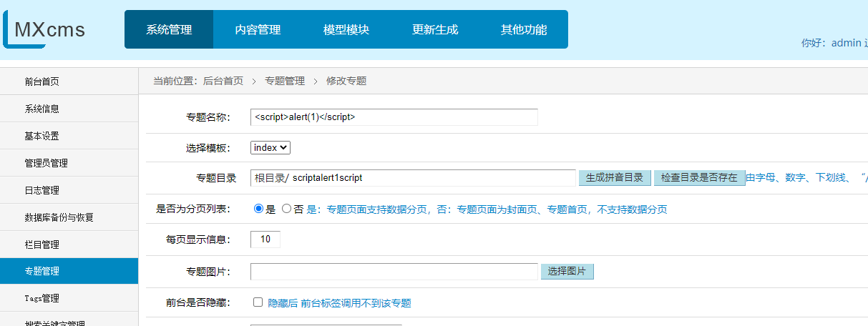The image size is (868, 326).
Task: Open 日志管理 in the sidebar
Action: (x=69, y=190)
